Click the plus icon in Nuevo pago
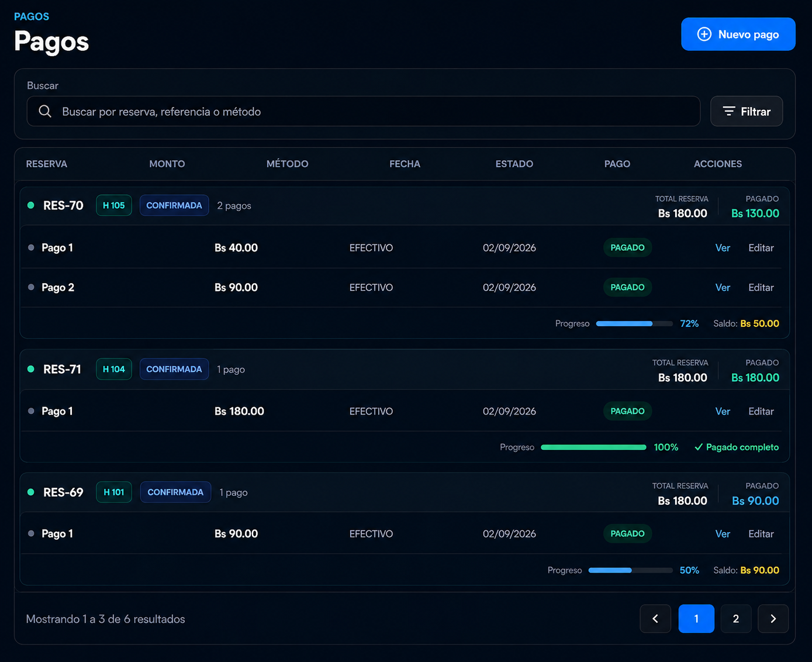 704,35
